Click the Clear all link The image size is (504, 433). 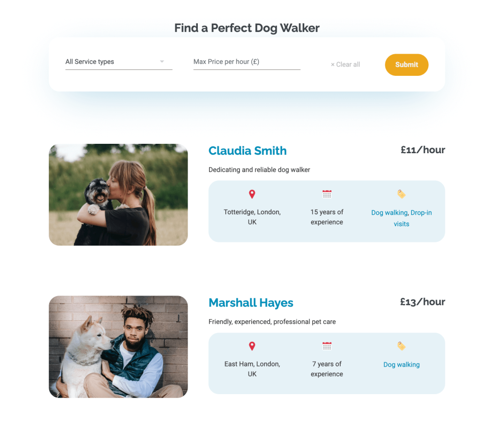click(x=346, y=65)
